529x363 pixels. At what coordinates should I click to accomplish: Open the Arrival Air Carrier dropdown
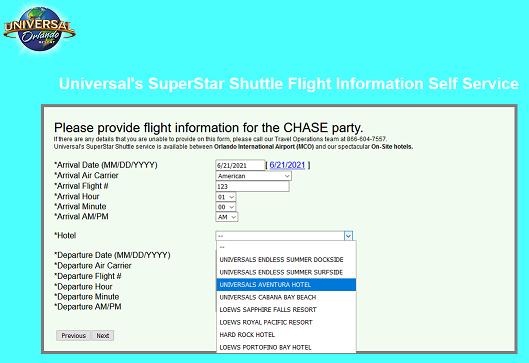(253, 176)
